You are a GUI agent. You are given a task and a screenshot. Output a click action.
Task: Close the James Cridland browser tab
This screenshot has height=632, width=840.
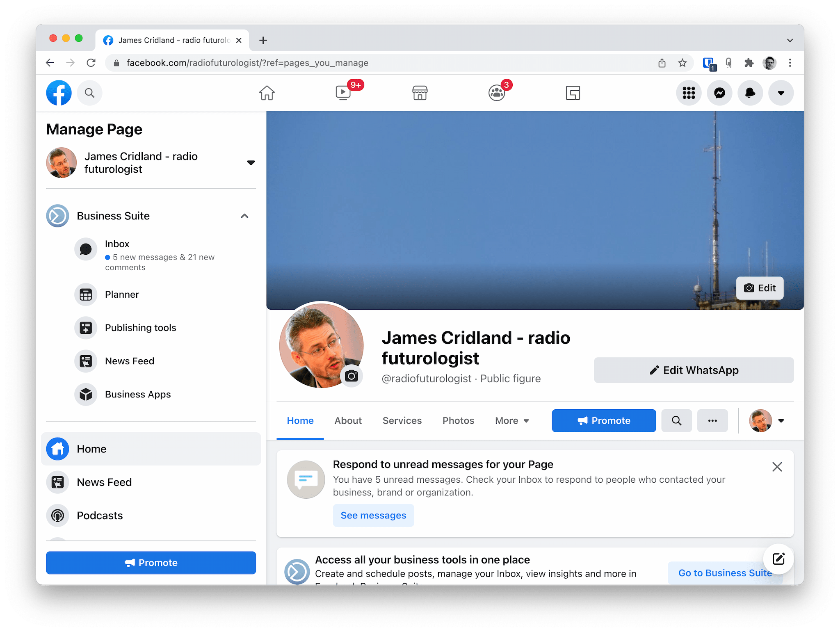[239, 40]
